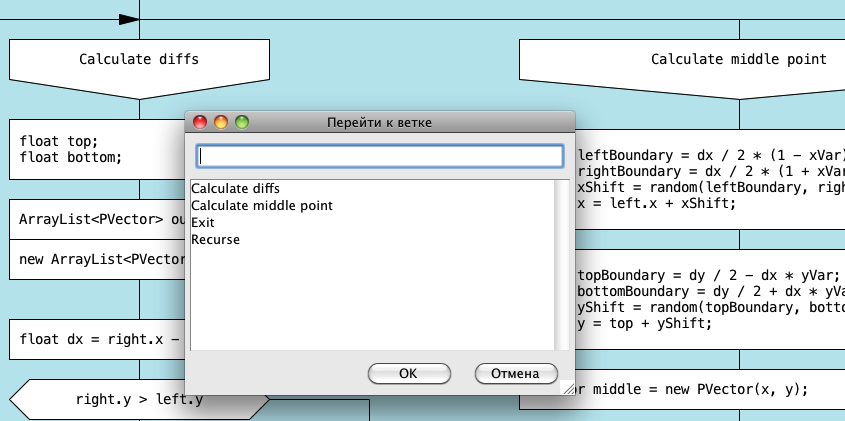Click the yellow minimize button of the dialog

click(221, 122)
